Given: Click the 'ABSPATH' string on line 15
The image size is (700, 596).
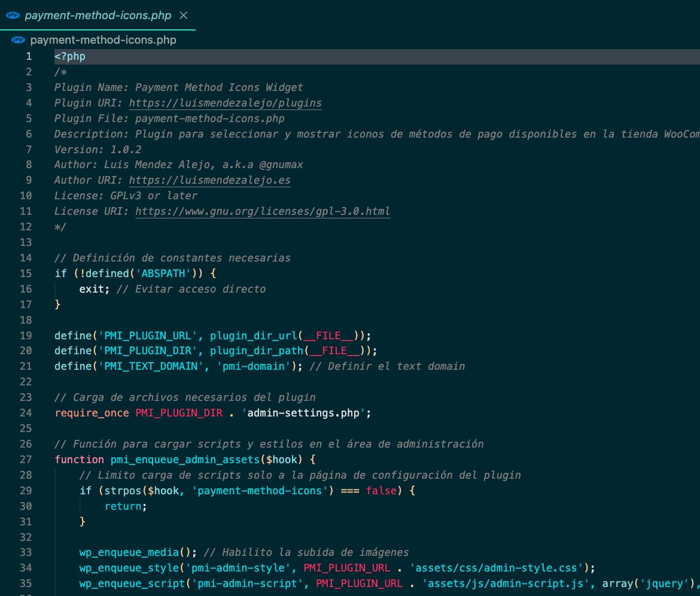Looking at the screenshot, I should [x=163, y=273].
